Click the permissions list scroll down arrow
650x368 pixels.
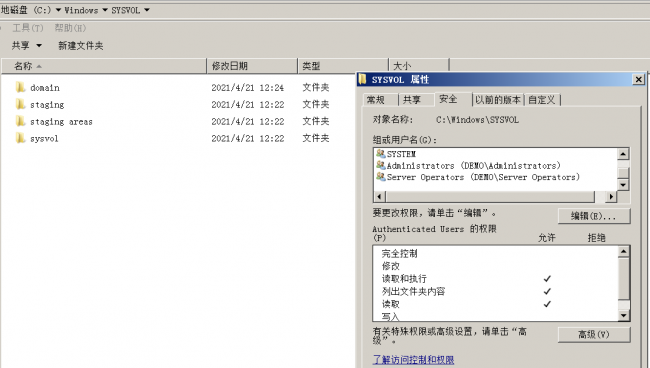coord(623,316)
